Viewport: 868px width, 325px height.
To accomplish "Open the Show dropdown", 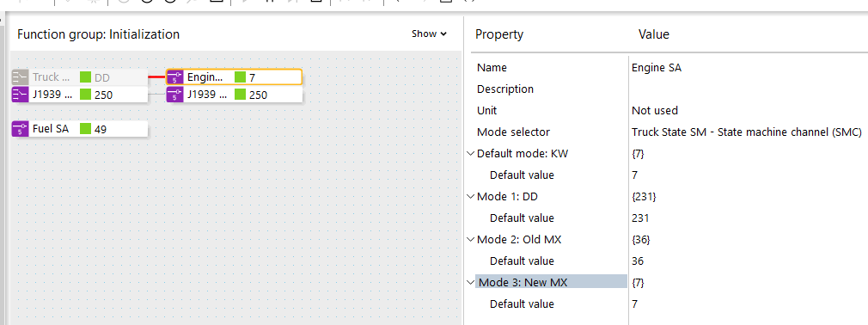I will [429, 34].
